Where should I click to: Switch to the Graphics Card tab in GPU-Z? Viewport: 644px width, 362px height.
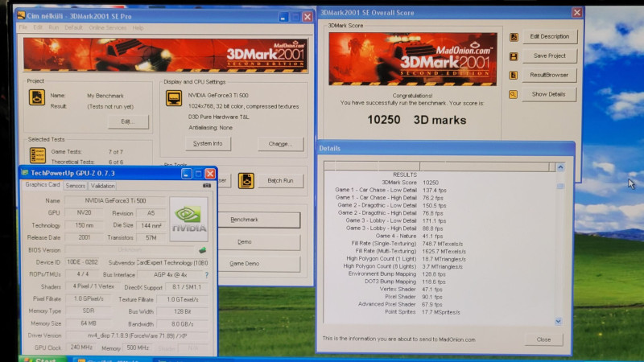pyautogui.click(x=43, y=185)
